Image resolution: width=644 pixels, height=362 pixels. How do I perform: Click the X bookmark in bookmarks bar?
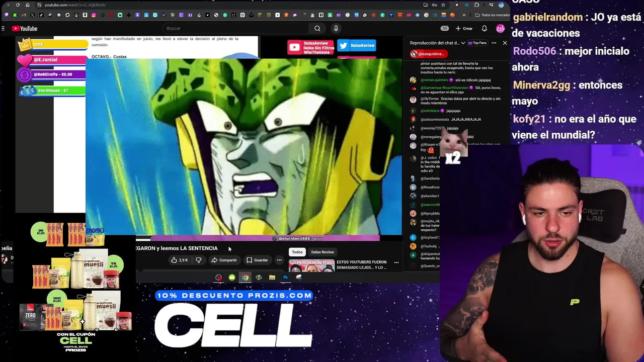click(x=32, y=15)
